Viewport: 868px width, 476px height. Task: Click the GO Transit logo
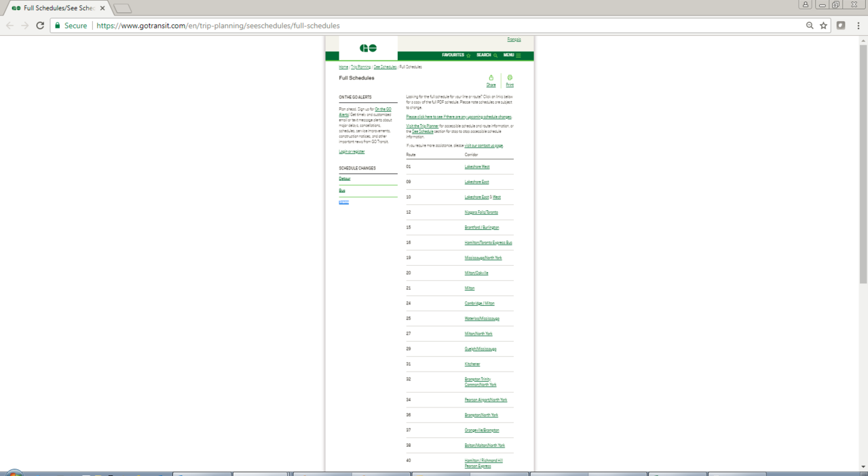pos(368,48)
